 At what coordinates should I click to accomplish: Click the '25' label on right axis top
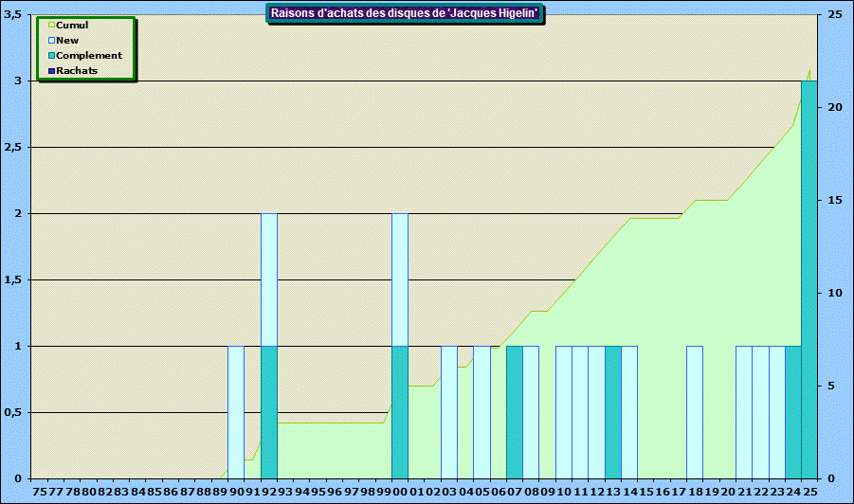click(x=834, y=14)
